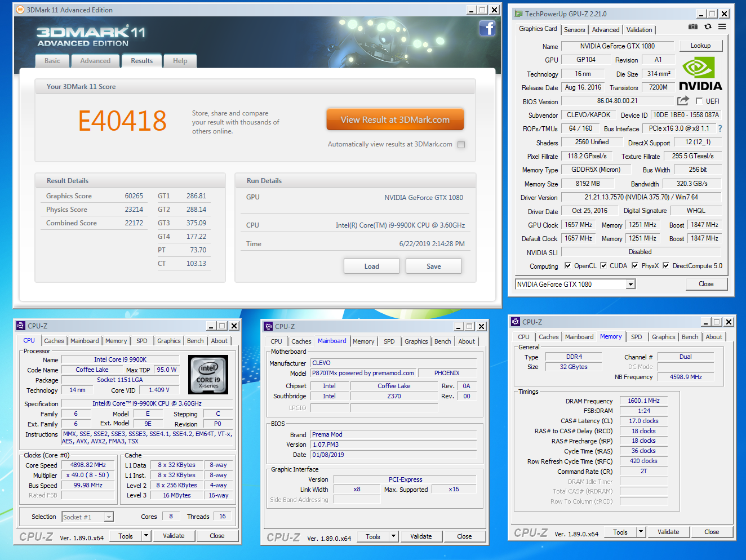This screenshot has width=746, height=560.
Task: Click the Combined Score value 22172
Action: click(134, 223)
